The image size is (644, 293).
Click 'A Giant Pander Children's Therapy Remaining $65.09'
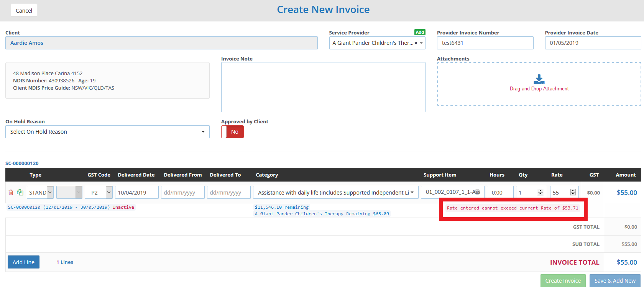[322, 214]
